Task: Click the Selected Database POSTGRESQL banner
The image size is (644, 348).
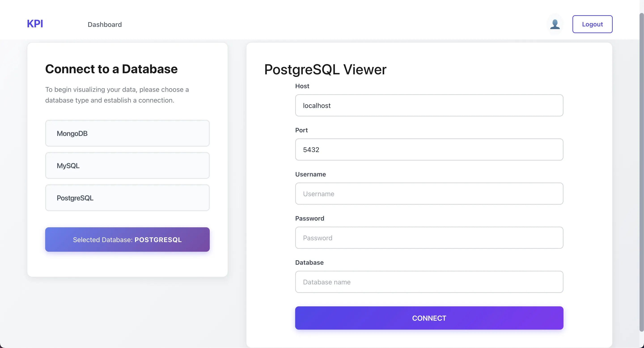Action: point(127,240)
